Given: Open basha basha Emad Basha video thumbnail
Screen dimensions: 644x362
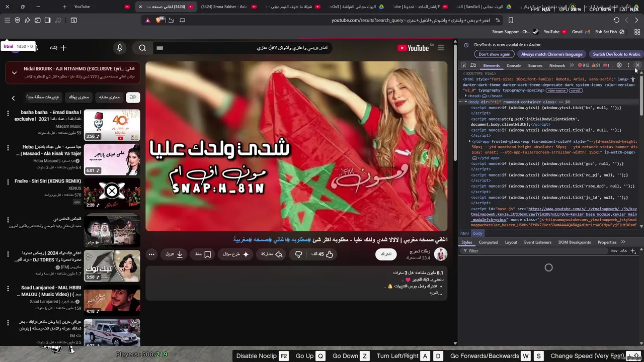Looking at the screenshot, I should click(x=112, y=125).
